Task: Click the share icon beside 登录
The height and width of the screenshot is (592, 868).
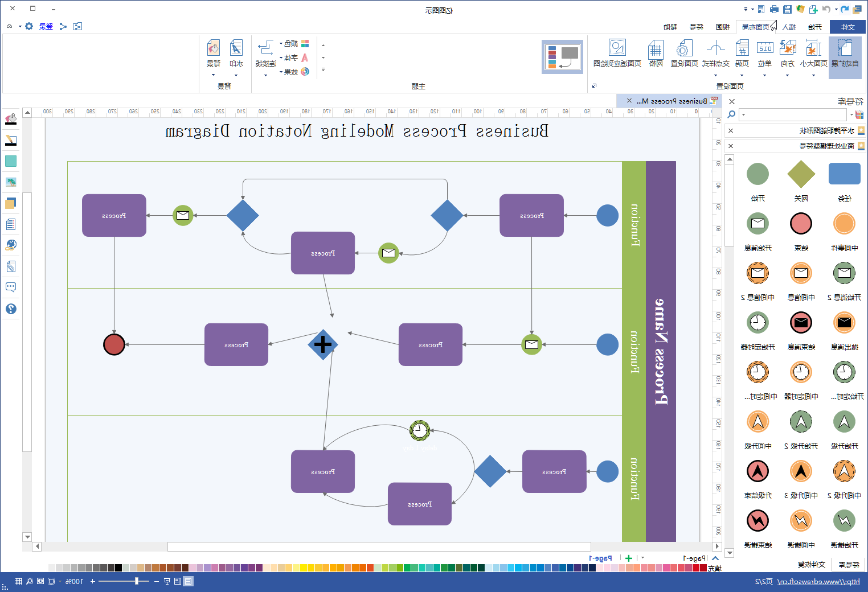Action: coord(63,26)
